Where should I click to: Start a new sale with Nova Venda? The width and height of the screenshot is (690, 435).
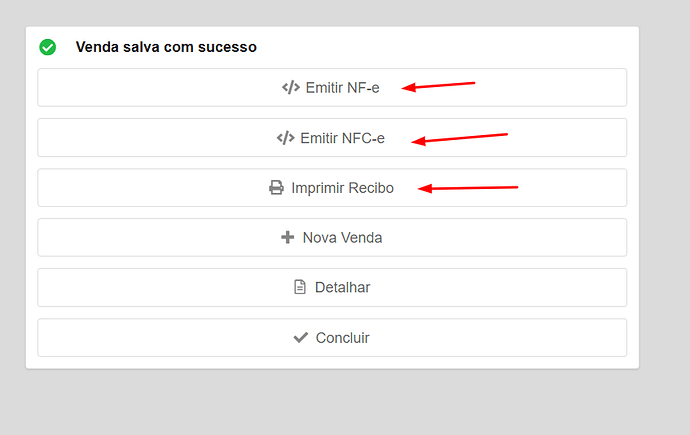coord(342,238)
